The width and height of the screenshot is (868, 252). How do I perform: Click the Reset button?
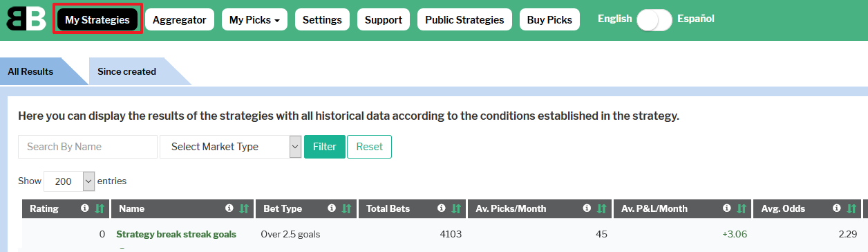(369, 147)
